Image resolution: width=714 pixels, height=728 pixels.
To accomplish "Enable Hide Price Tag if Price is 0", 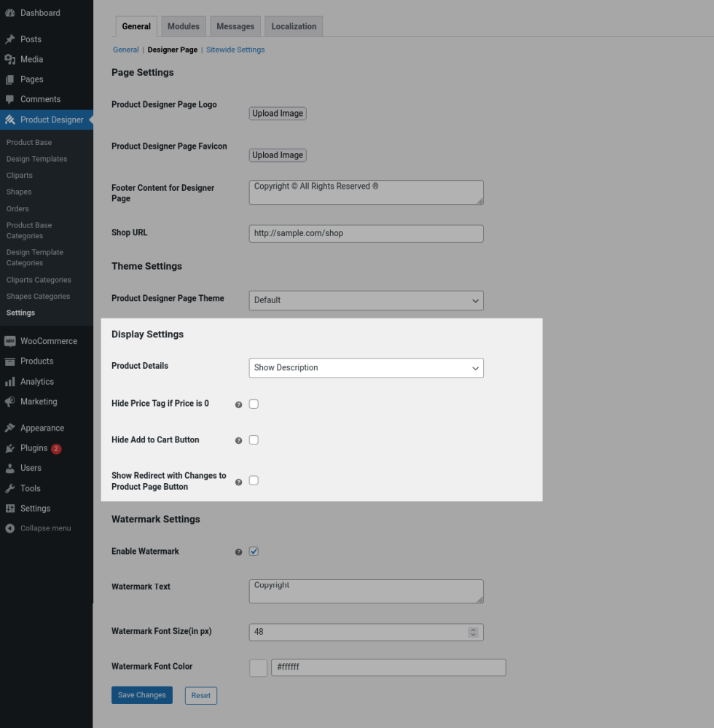I will click(x=254, y=404).
